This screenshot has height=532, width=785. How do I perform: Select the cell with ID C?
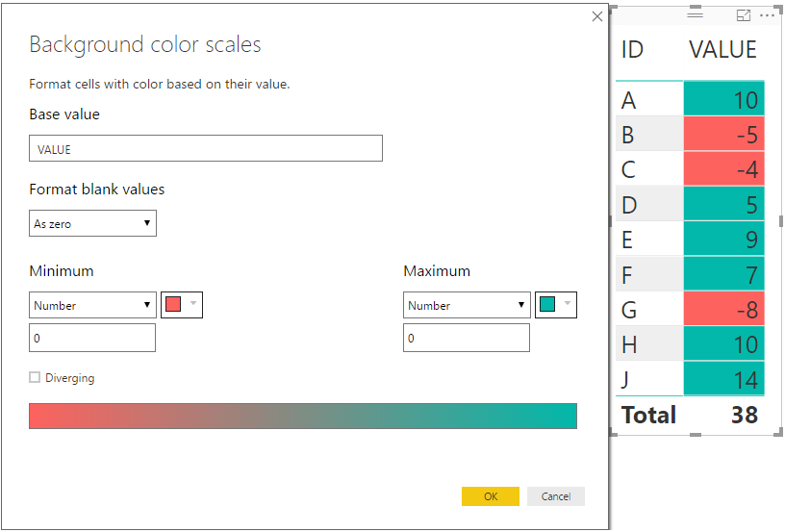tap(649, 168)
